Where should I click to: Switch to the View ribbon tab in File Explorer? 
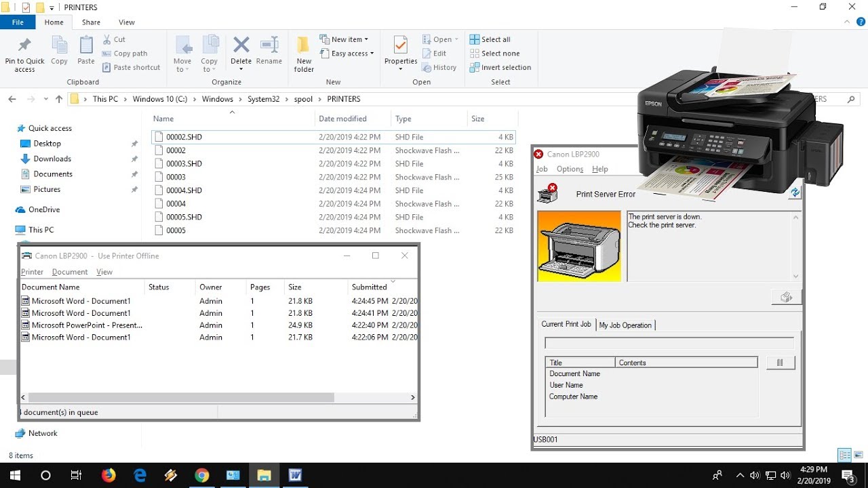(127, 22)
